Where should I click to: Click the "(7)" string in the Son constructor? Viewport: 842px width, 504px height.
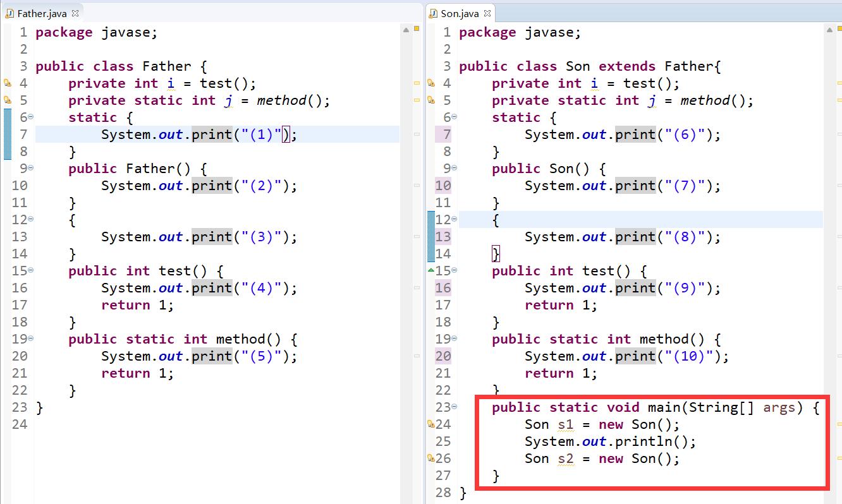(x=685, y=186)
